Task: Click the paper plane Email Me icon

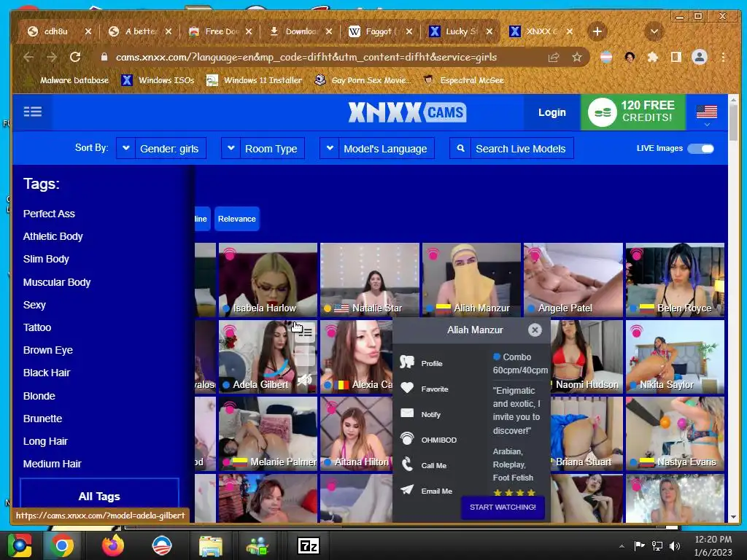Action: point(407,489)
